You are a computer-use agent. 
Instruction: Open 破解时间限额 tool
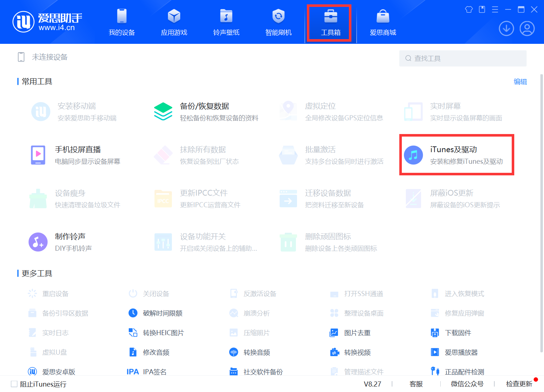pyautogui.click(x=156, y=313)
